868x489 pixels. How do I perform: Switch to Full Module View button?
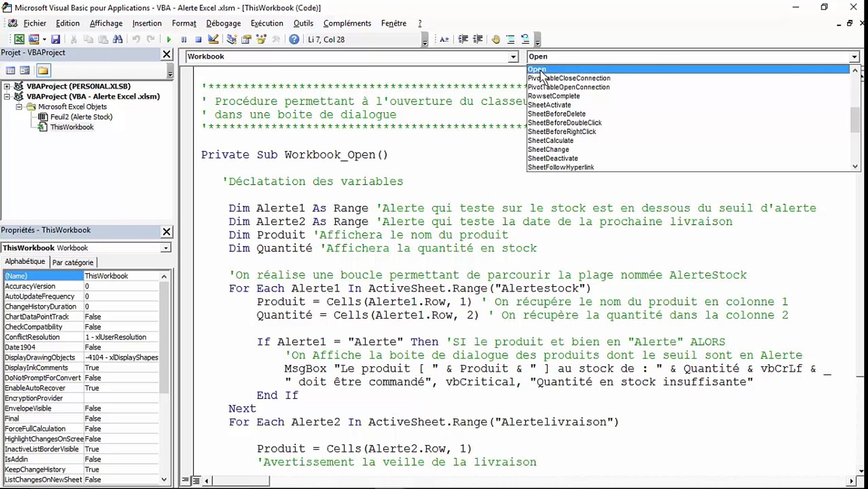tap(196, 480)
